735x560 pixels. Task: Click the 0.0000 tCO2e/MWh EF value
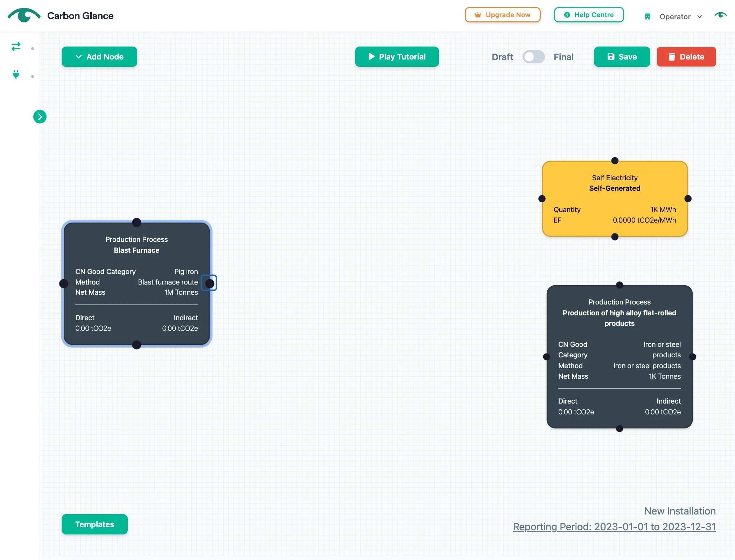click(644, 220)
